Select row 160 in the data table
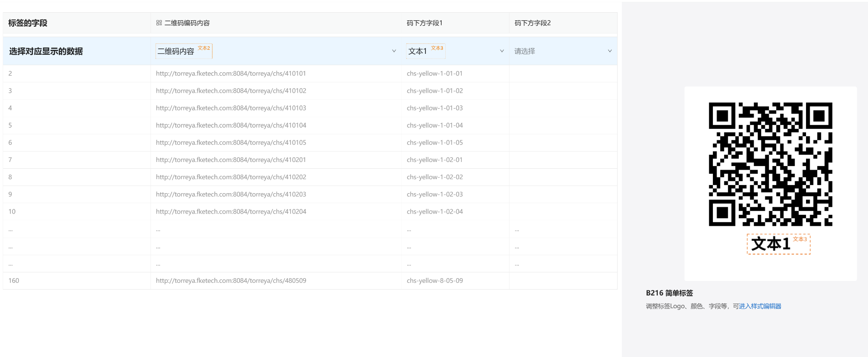 pos(14,281)
